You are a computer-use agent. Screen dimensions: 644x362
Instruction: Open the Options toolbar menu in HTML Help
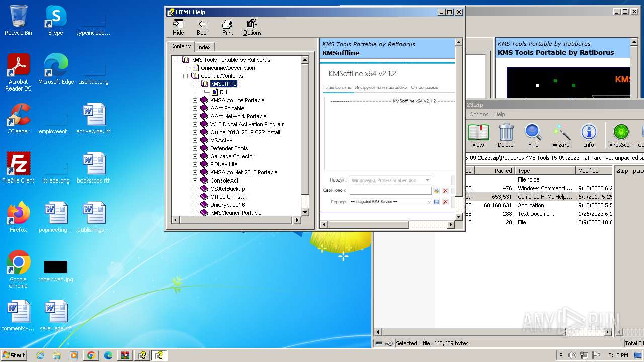(x=252, y=27)
